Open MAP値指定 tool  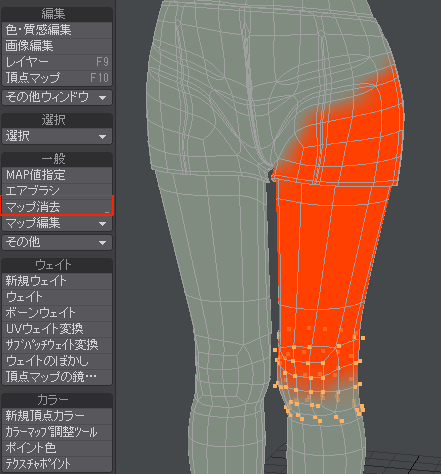pos(57,175)
